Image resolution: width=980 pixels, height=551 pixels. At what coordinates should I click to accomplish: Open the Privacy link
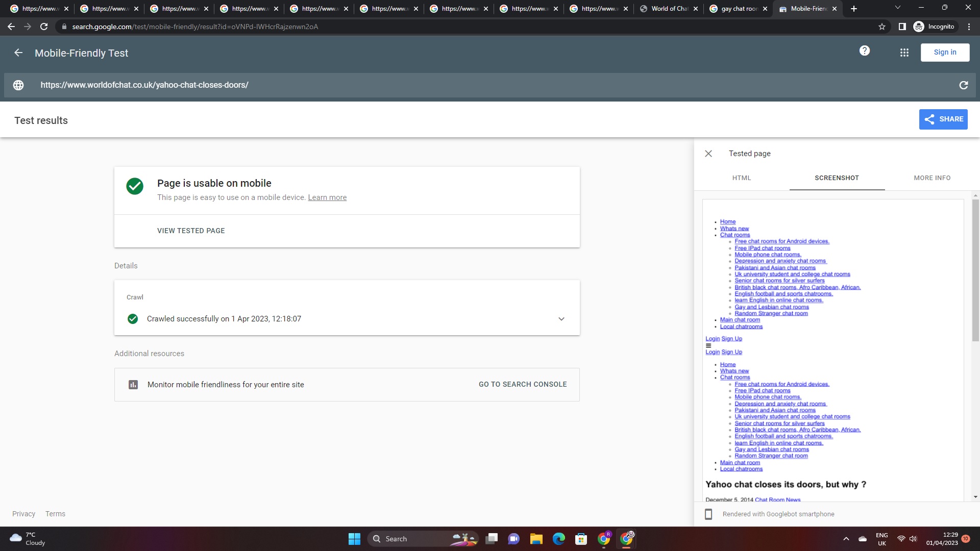click(24, 514)
